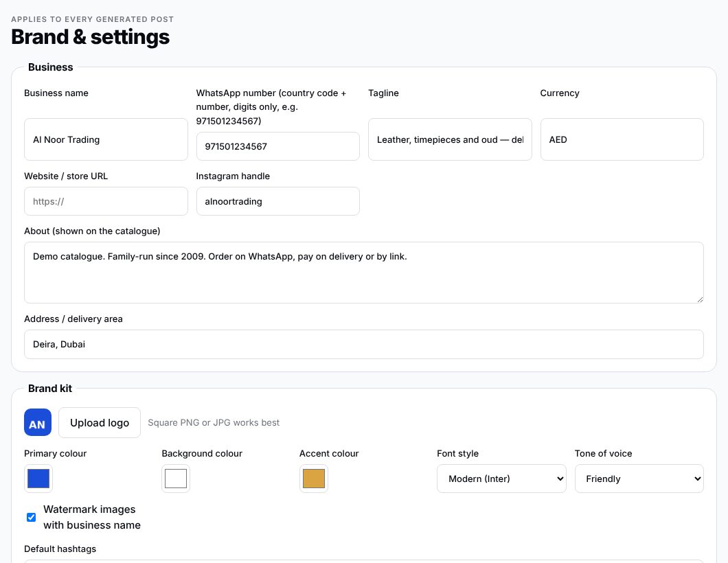Click the AN logo avatar
Image resolution: width=728 pixels, height=563 pixels.
(x=38, y=422)
